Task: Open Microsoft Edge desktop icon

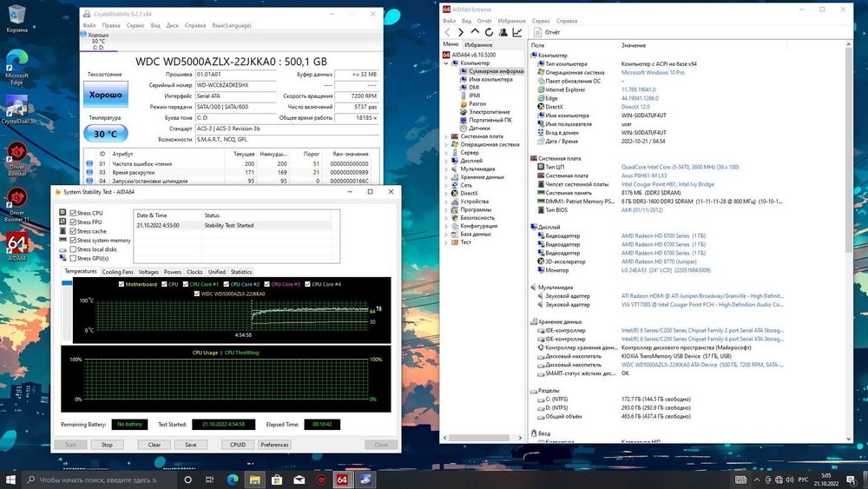Action: pyautogui.click(x=16, y=67)
